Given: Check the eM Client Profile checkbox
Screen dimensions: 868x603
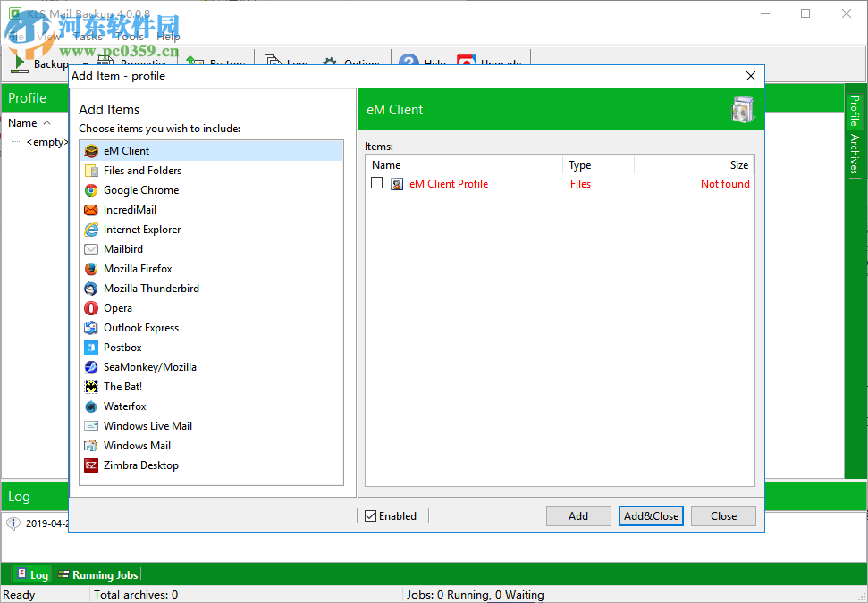Looking at the screenshot, I should [x=377, y=182].
